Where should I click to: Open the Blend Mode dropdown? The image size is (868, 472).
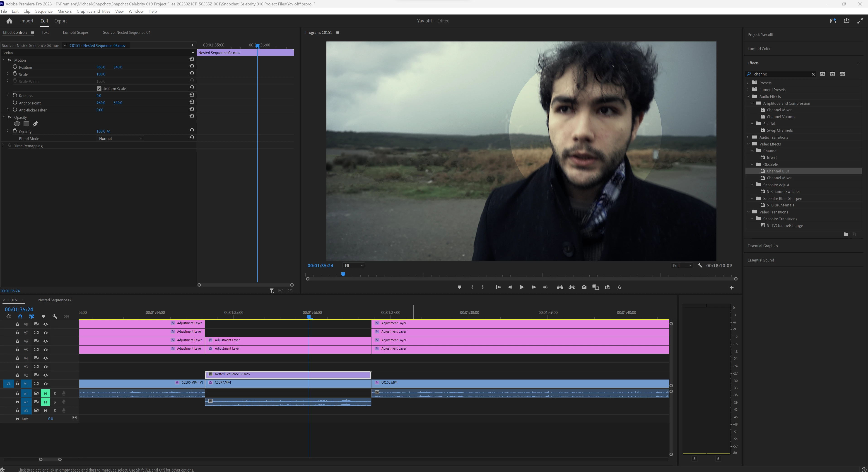coord(120,138)
